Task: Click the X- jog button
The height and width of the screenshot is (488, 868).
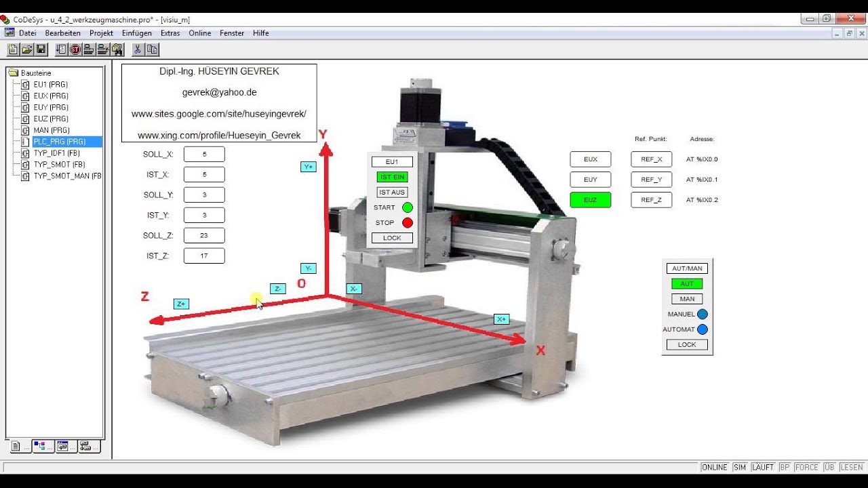Action: pyautogui.click(x=353, y=289)
